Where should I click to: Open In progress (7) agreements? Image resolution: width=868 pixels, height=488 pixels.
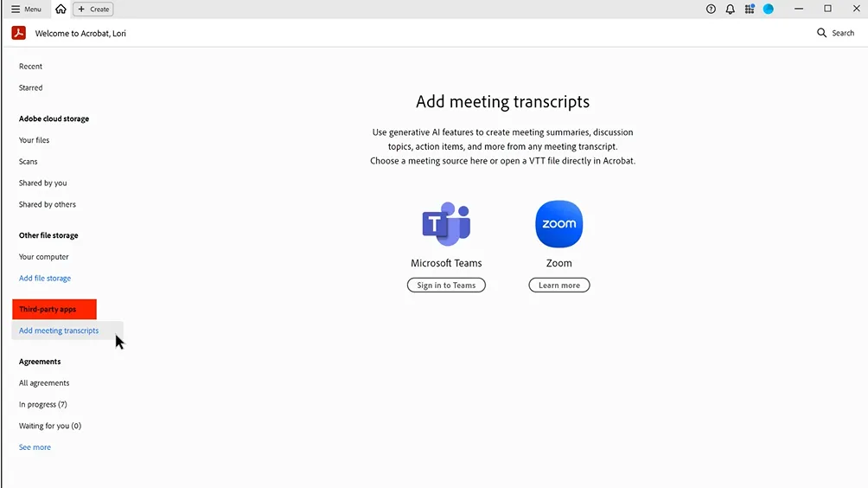tap(42, 404)
